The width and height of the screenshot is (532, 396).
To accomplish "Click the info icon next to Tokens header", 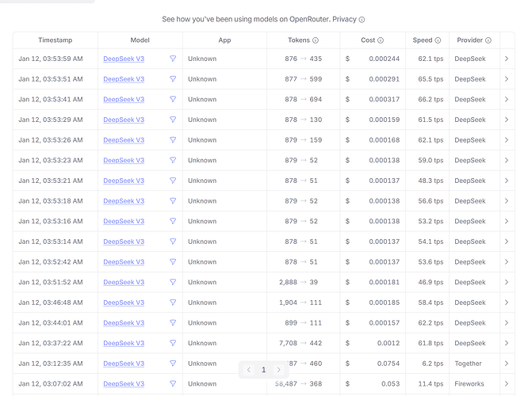I will click(316, 40).
